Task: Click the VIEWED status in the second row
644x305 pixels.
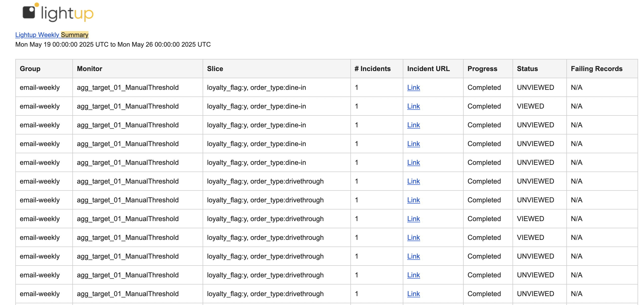Action: pos(530,106)
